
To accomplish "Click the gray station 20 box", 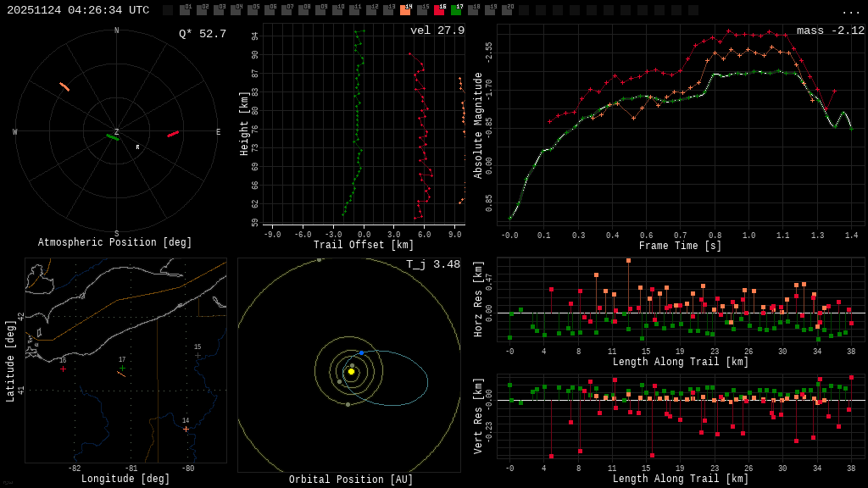I will 507,10.
